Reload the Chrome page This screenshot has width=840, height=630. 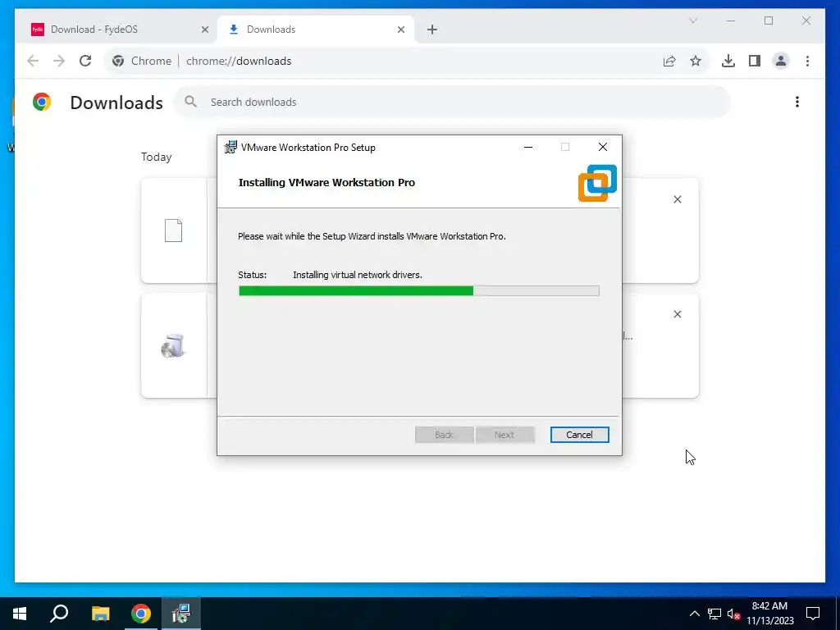pyautogui.click(x=85, y=61)
